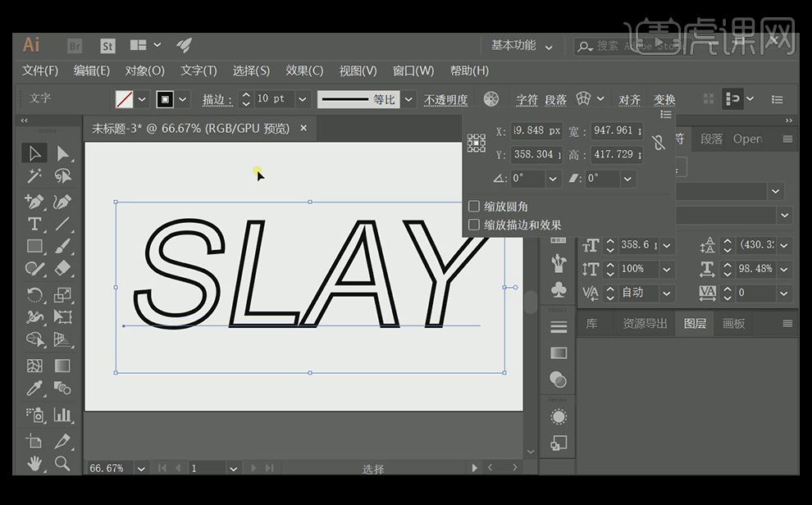Select the Direct Selection tool
The width and height of the screenshot is (812, 505).
point(63,153)
